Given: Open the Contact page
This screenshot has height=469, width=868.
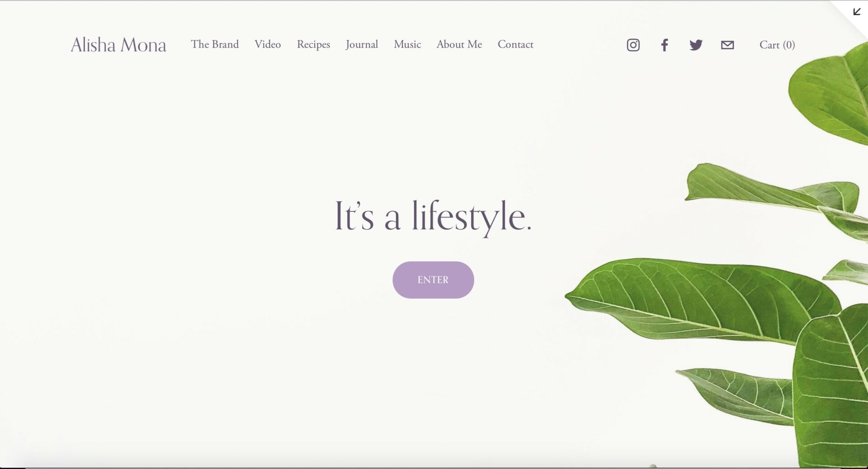Looking at the screenshot, I should [x=515, y=44].
